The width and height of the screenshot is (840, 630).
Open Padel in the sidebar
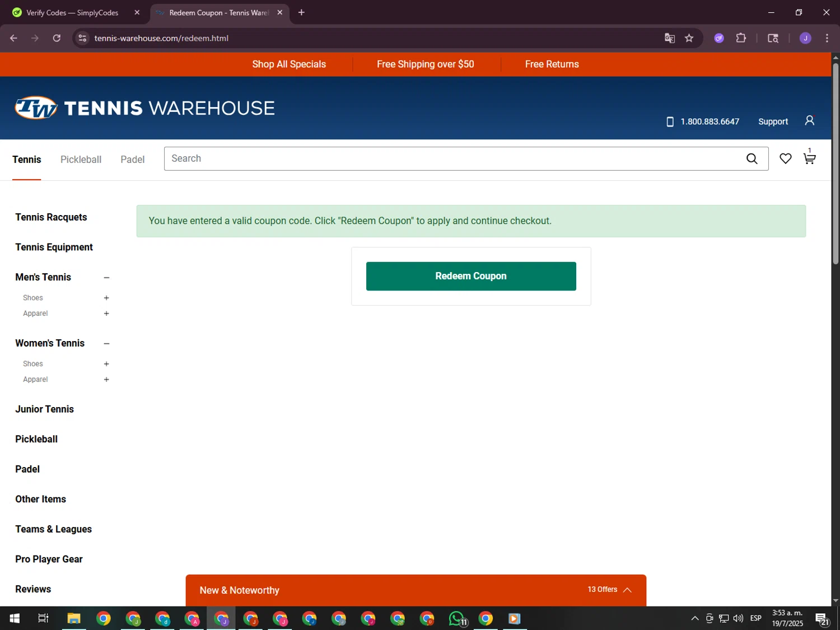click(27, 469)
